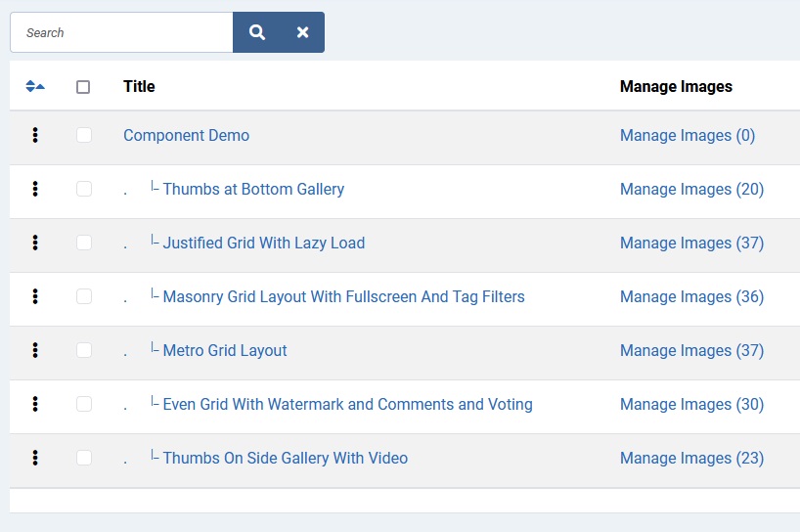
Task: Focus the Search input field
Action: (x=121, y=32)
